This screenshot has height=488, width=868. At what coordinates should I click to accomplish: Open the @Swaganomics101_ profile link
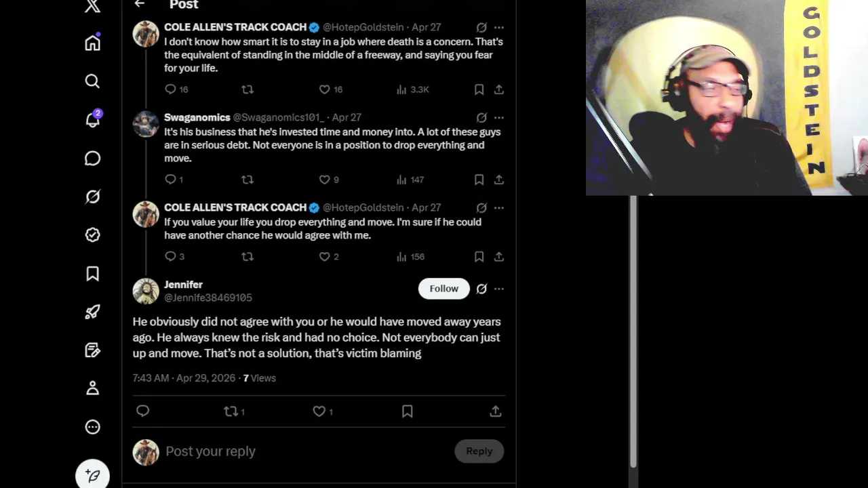pos(278,117)
